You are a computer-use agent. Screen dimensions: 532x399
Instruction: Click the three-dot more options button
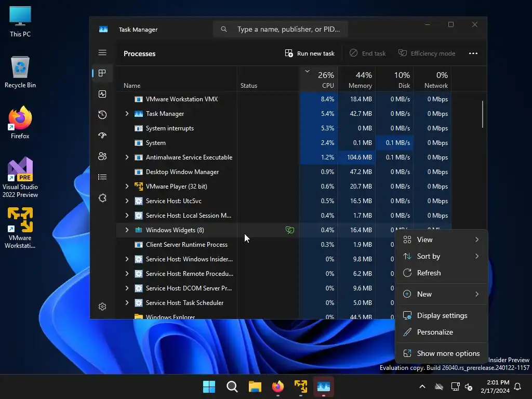(473, 54)
